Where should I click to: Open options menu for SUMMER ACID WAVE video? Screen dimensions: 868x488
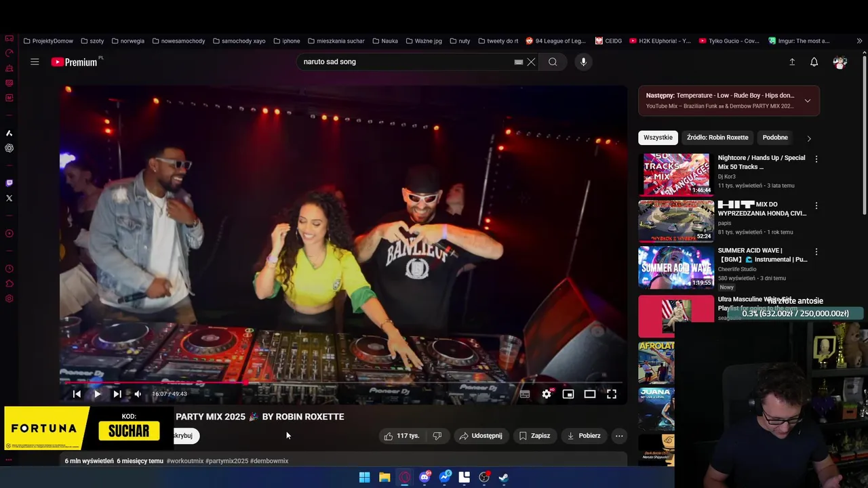(816, 251)
